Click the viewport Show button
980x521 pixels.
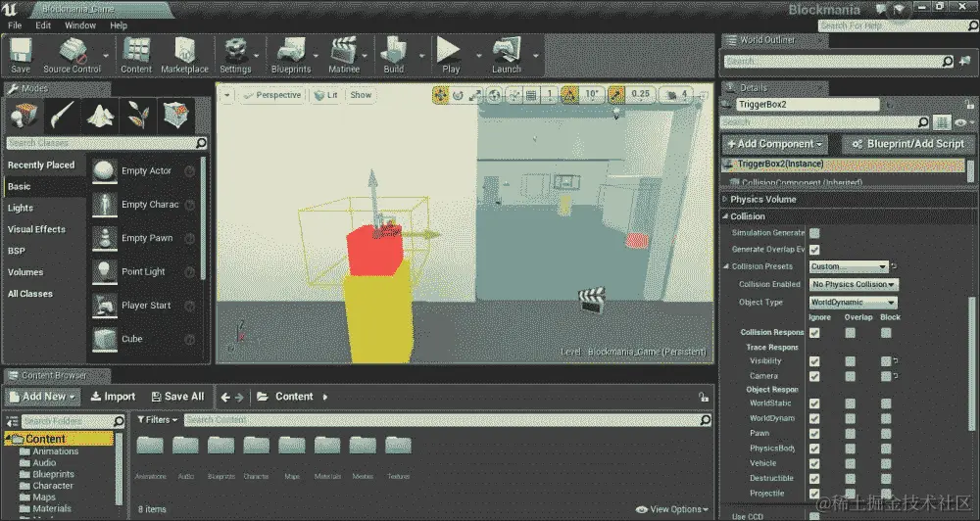click(361, 96)
